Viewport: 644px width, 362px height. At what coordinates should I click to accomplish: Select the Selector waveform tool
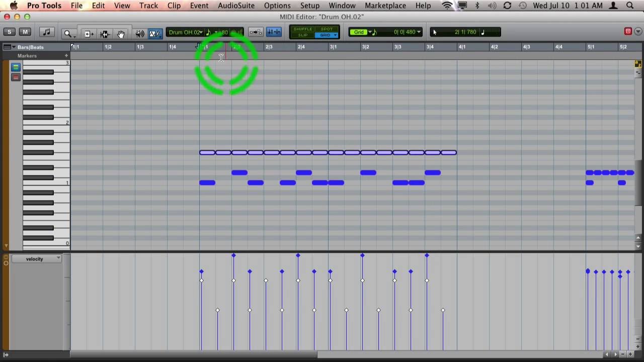(105, 34)
